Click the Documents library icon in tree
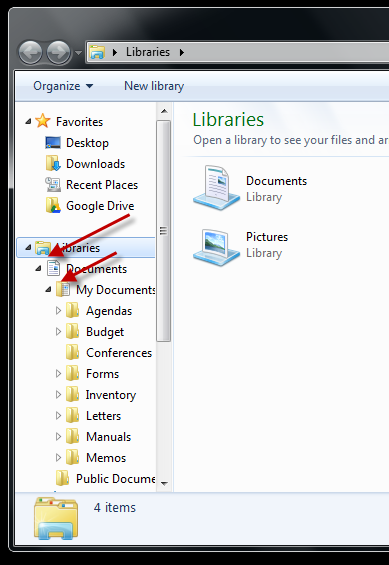 coord(53,269)
